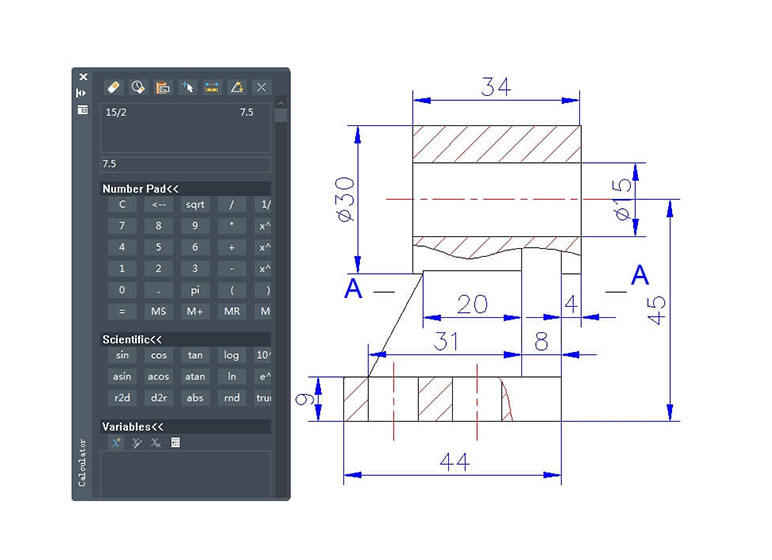Click the pi button
Screen dimensions: 772x560
pos(195,290)
